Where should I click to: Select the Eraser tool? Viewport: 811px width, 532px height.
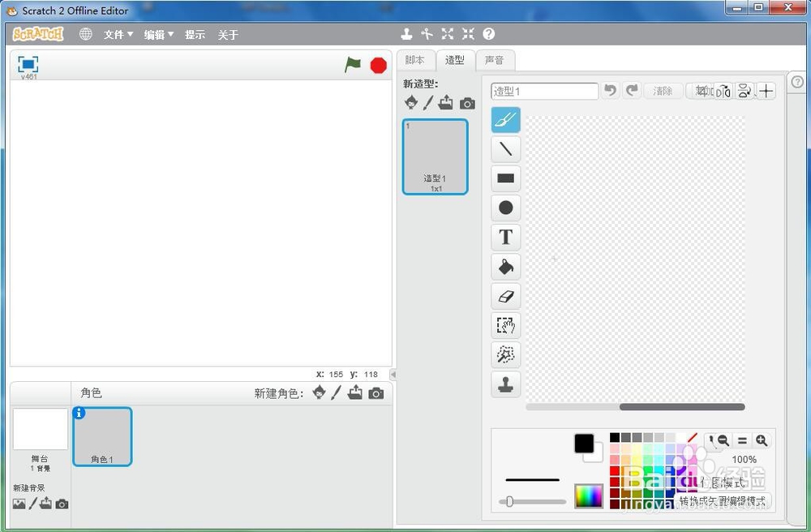pos(505,296)
